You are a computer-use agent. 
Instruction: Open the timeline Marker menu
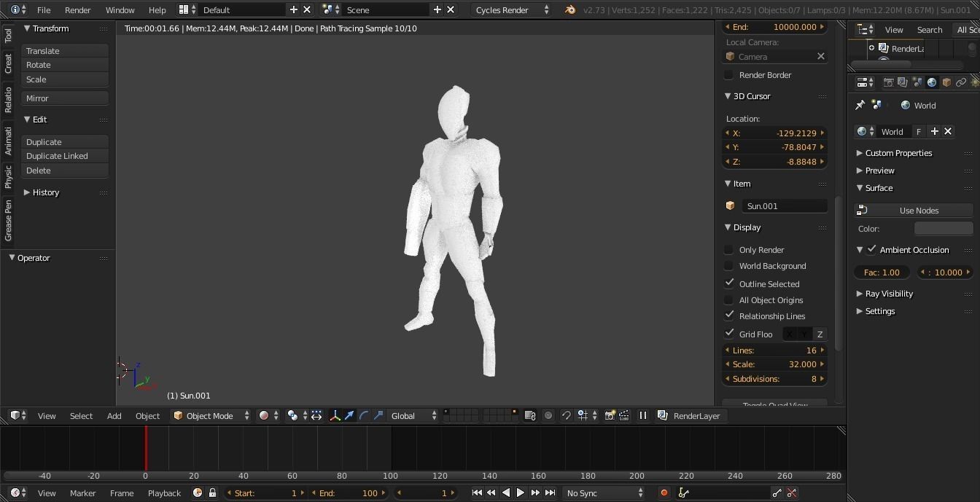82,493
